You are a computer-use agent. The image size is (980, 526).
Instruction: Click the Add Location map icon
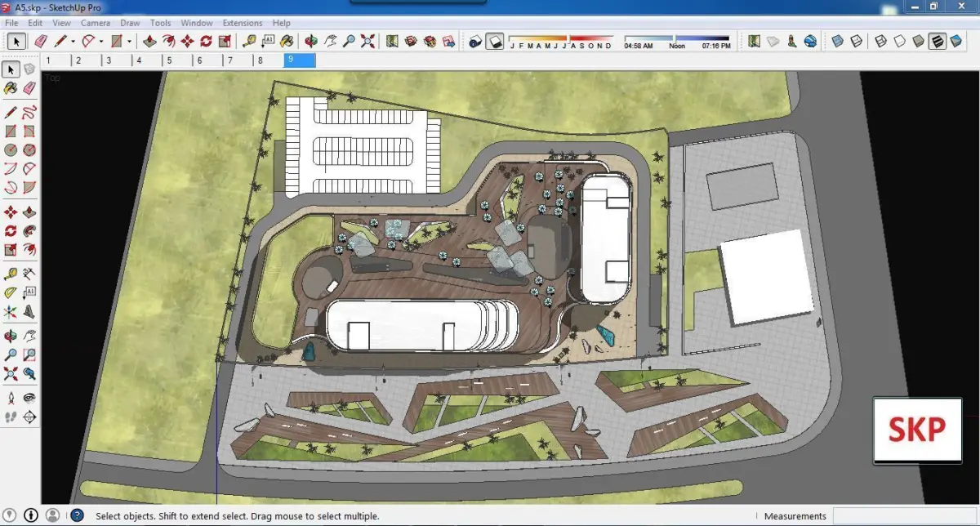pyautogui.click(x=392, y=41)
